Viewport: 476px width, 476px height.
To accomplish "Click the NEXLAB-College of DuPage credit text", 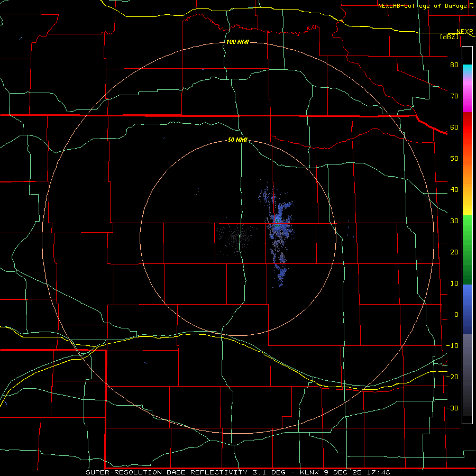I will tap(423, 6).
